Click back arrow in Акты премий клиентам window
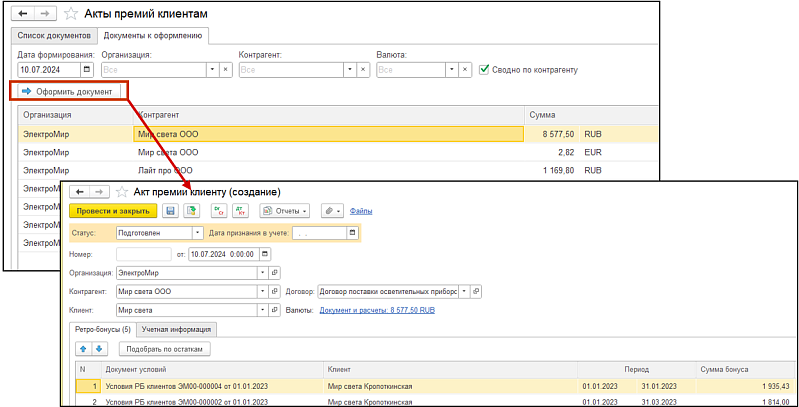 click(22, 14)
